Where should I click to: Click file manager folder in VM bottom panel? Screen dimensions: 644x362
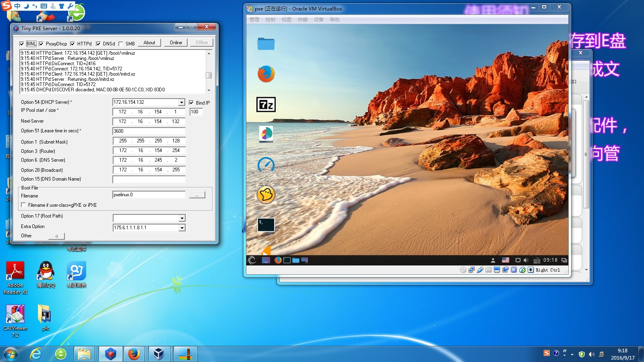[296, 260]
